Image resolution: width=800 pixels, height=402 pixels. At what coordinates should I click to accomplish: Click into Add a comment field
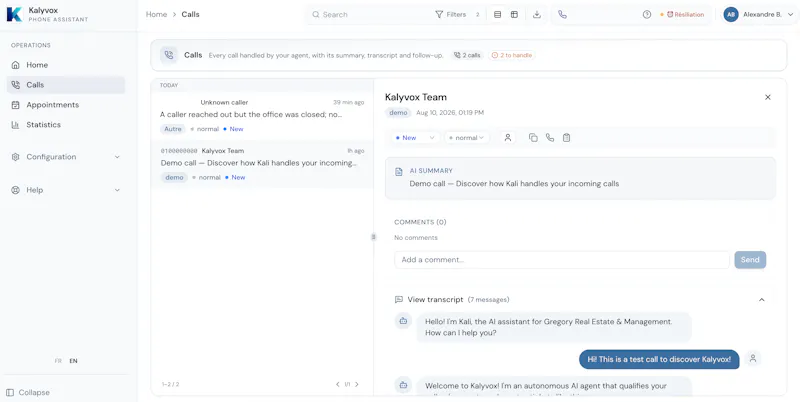562,260
